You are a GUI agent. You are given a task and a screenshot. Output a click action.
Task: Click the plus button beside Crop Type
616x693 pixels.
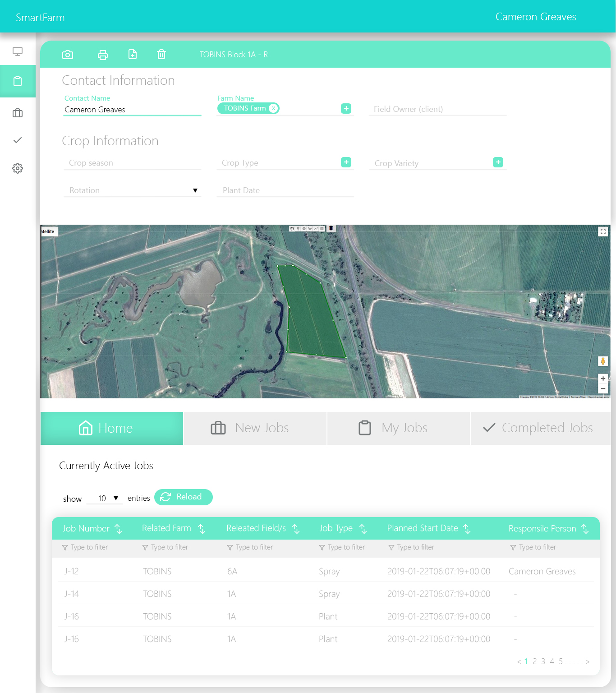click(x=346, y=162)
